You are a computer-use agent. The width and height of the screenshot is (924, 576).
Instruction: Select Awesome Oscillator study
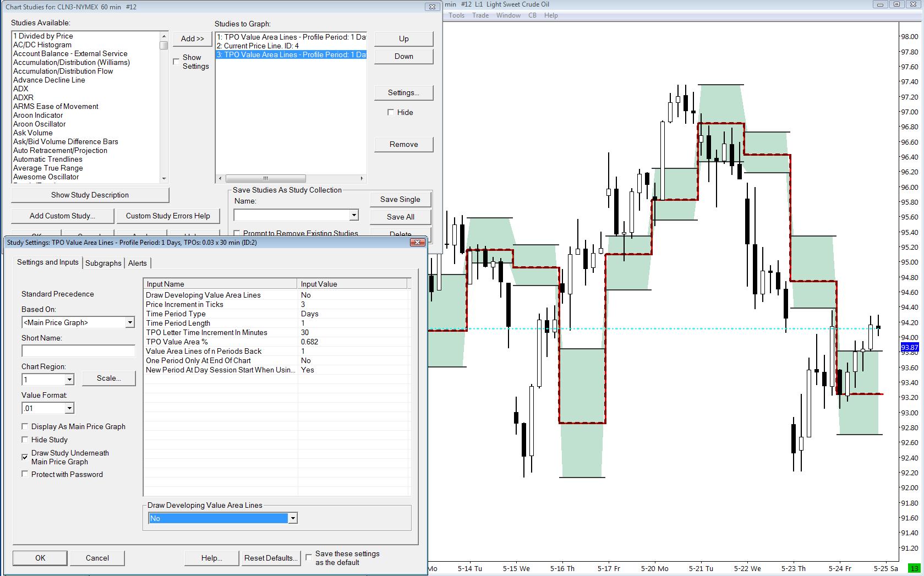pyautogui.click(x=86, y=177)
